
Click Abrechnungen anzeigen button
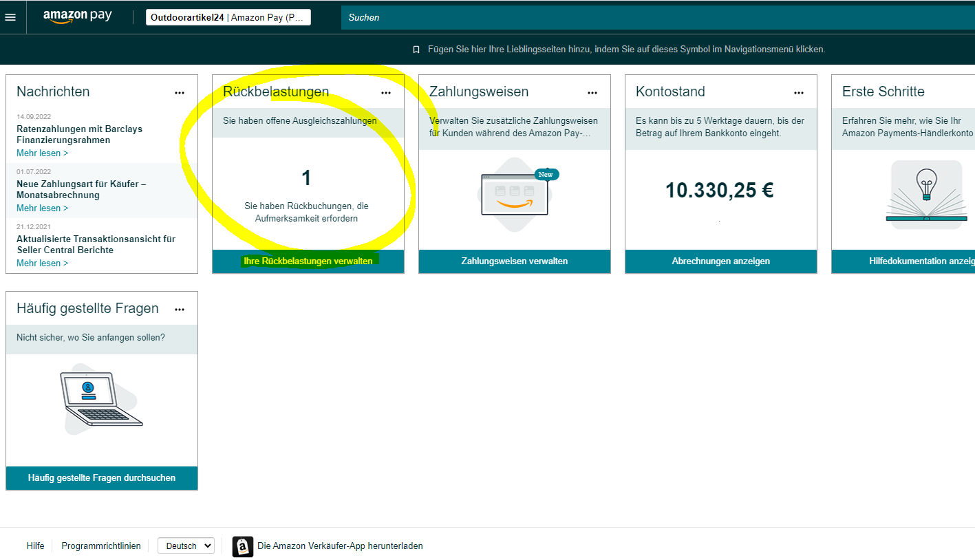pyautogui.click(x=721, y=261)
